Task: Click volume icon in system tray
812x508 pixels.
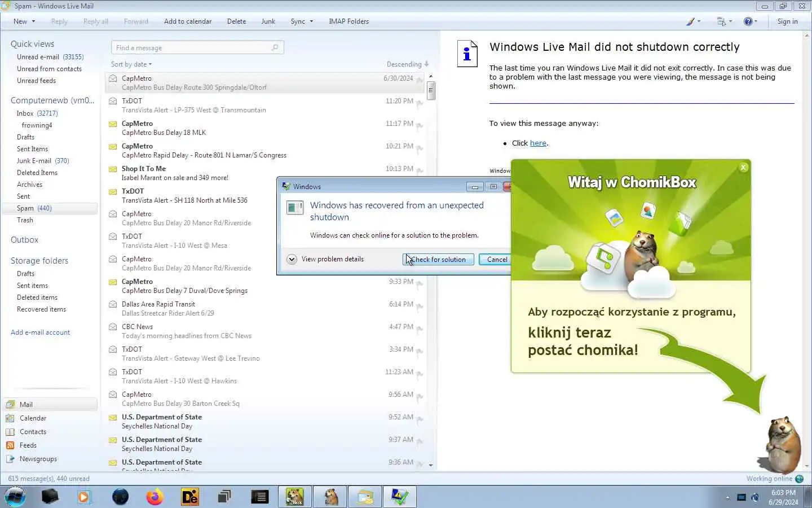Action: [756, 497]
